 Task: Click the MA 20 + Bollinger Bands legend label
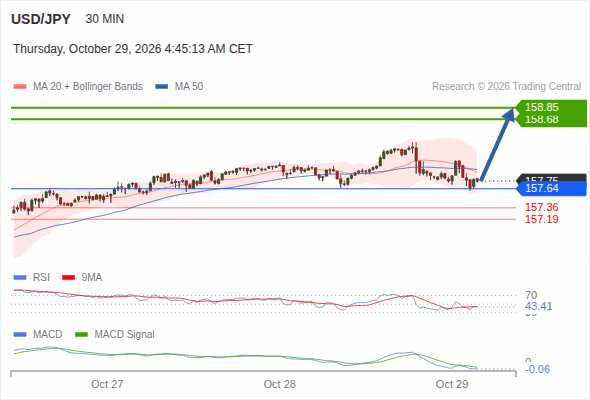88,87
